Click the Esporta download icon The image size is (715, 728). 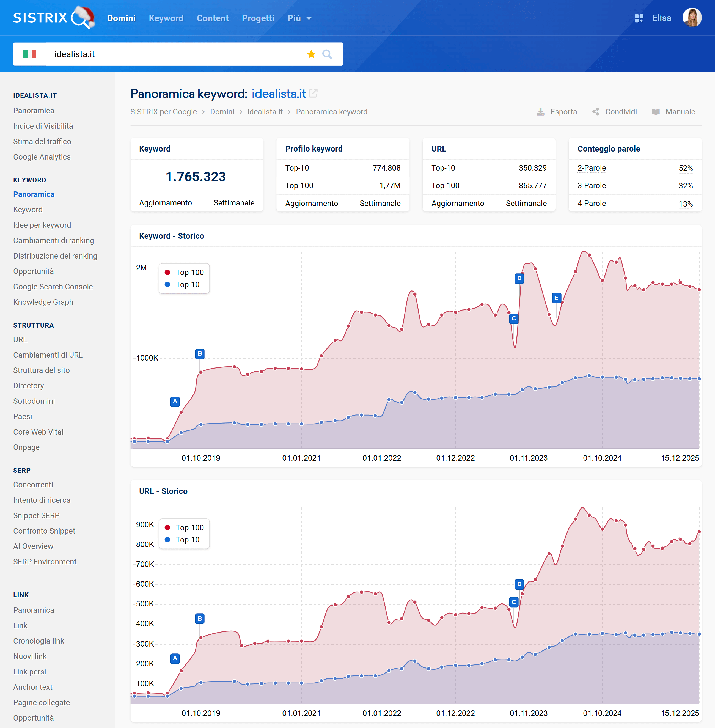coord(541,112)
